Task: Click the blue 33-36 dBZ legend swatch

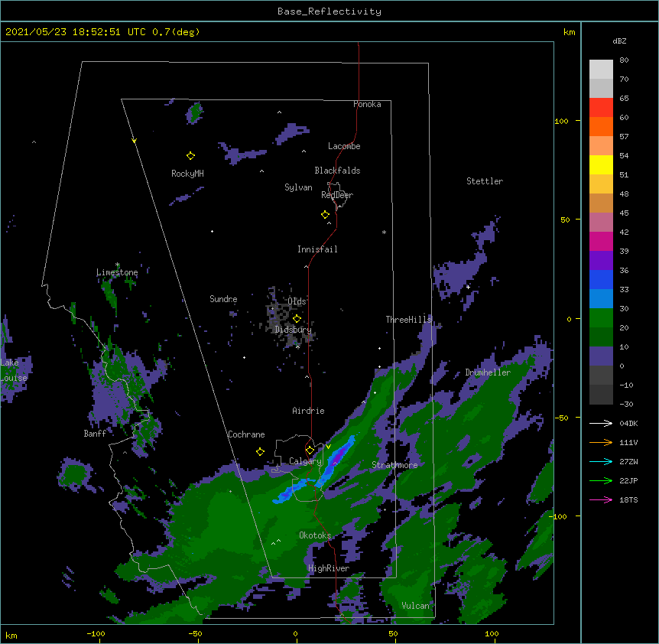Action: point(601,280)
